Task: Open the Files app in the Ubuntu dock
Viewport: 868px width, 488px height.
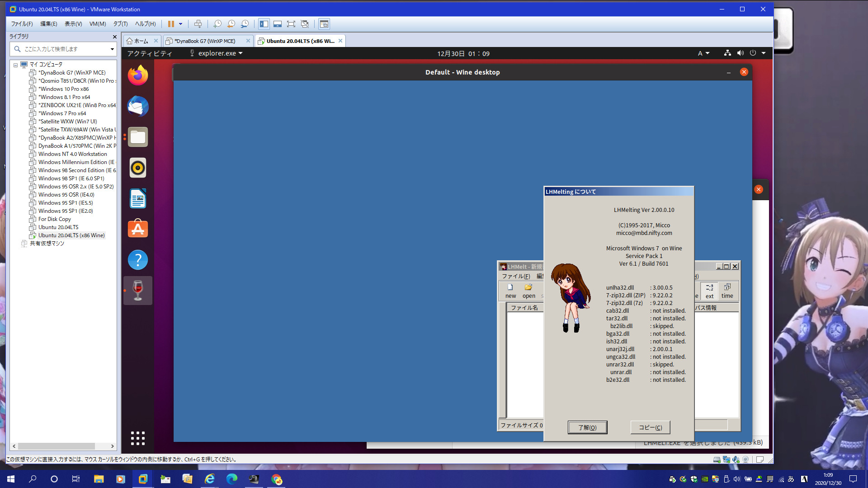Action: (138, 137)
